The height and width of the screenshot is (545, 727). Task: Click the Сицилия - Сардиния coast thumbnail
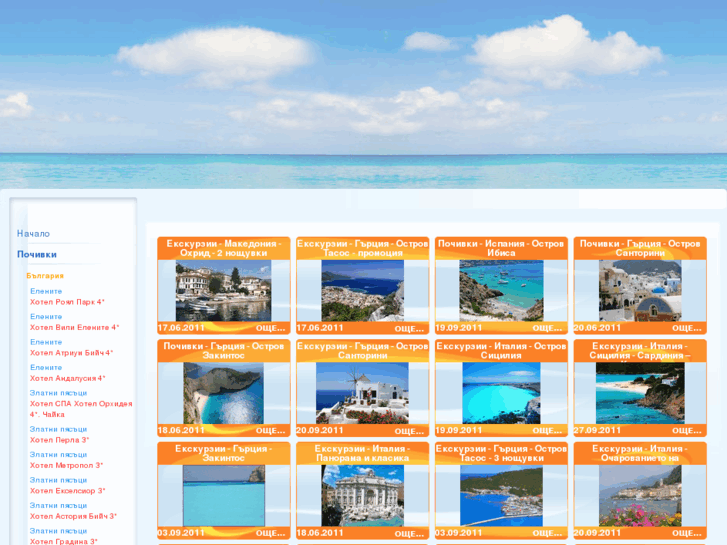point(640,393)
